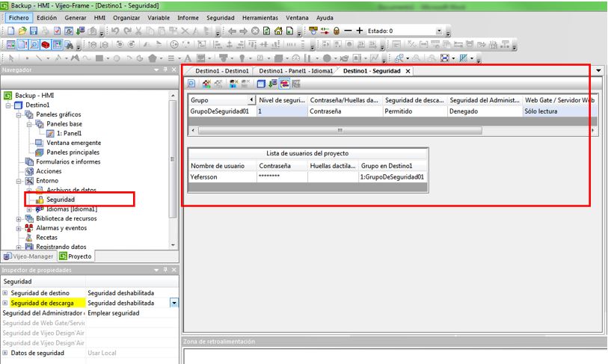Click the binoculars find icon

click(x=69, y=45)
